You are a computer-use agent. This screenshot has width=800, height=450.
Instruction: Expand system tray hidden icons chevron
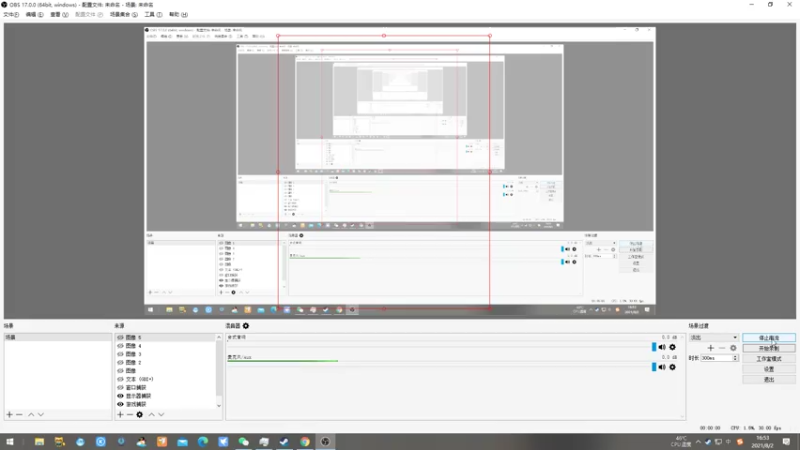[698, 442]
